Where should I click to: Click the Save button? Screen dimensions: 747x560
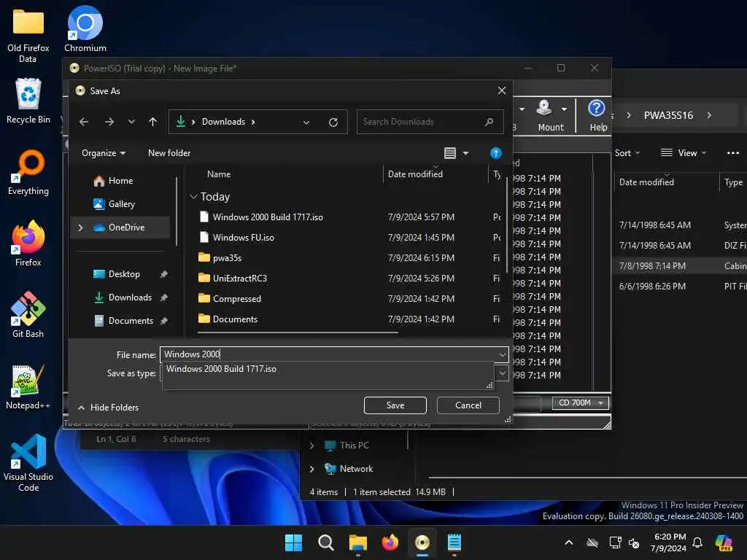(395, 405)
